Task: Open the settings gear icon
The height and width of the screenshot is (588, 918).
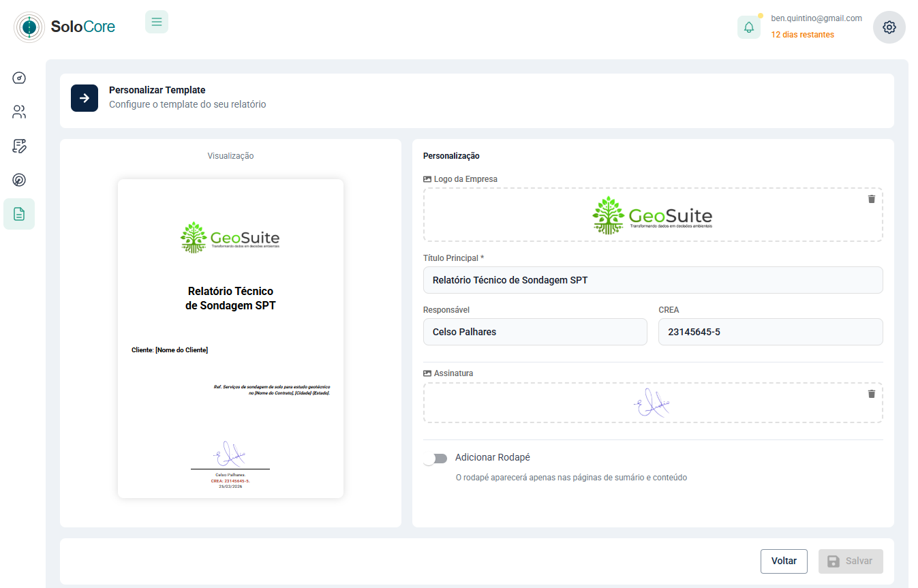Action: (889, 27)
